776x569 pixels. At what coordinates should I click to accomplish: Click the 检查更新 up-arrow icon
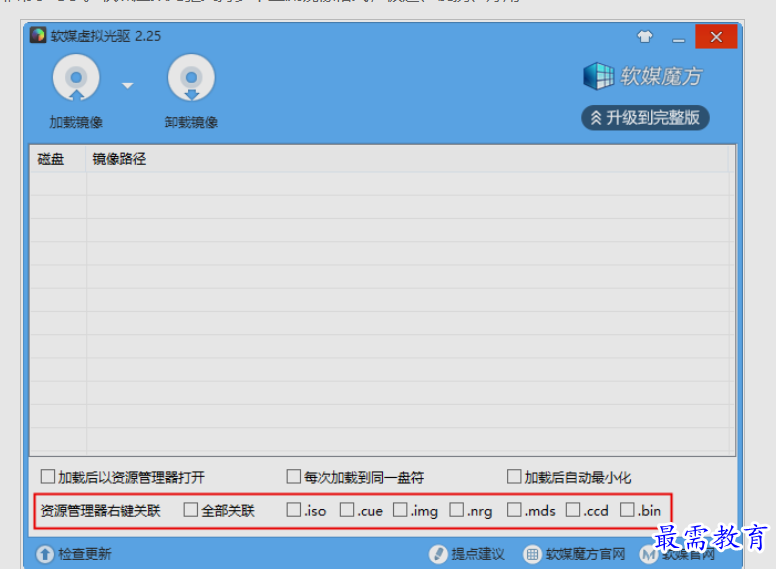coord(45,554)
